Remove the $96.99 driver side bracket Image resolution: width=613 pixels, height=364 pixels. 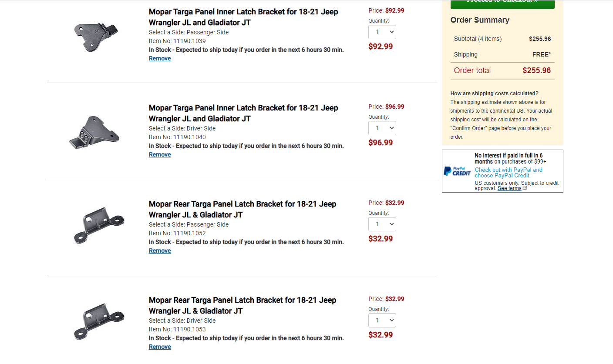tap(160, 155)
